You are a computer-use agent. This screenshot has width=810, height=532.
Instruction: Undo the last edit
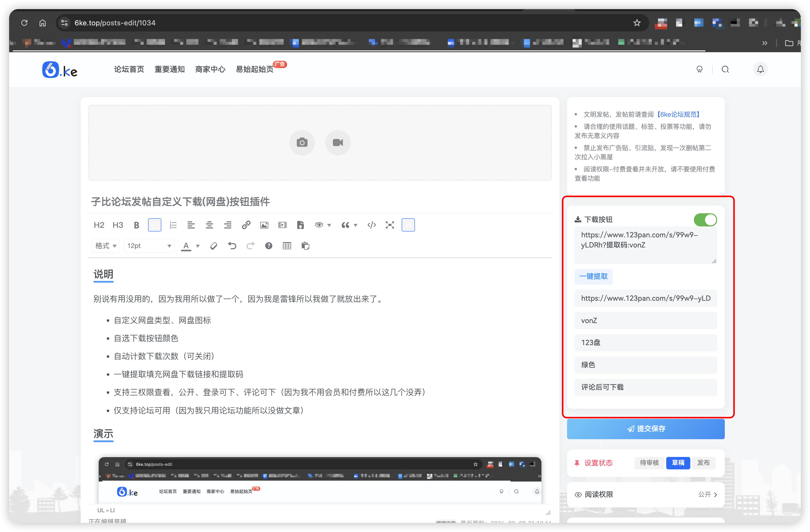(x=232, y=246)
